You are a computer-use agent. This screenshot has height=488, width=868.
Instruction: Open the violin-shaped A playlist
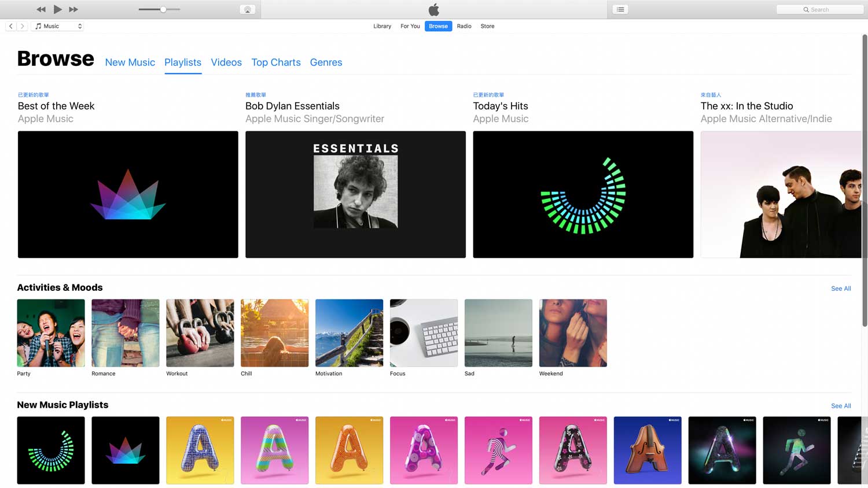tap(648, 450)
